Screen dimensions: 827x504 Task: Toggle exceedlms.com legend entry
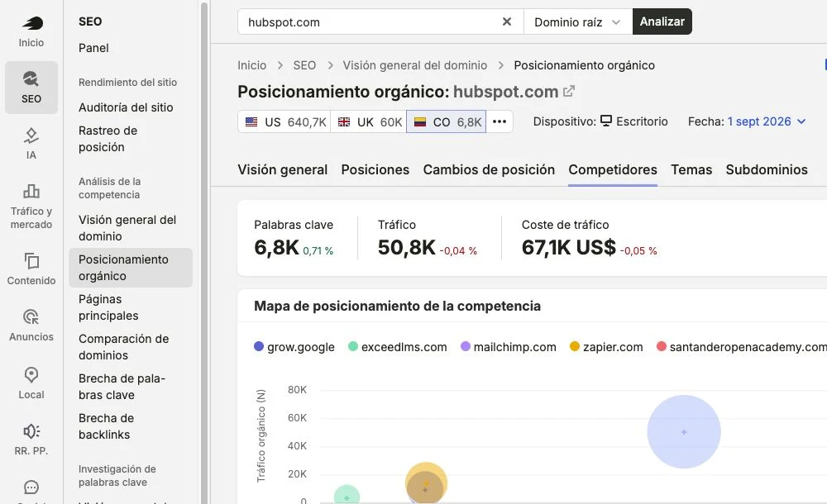point(398,347)
